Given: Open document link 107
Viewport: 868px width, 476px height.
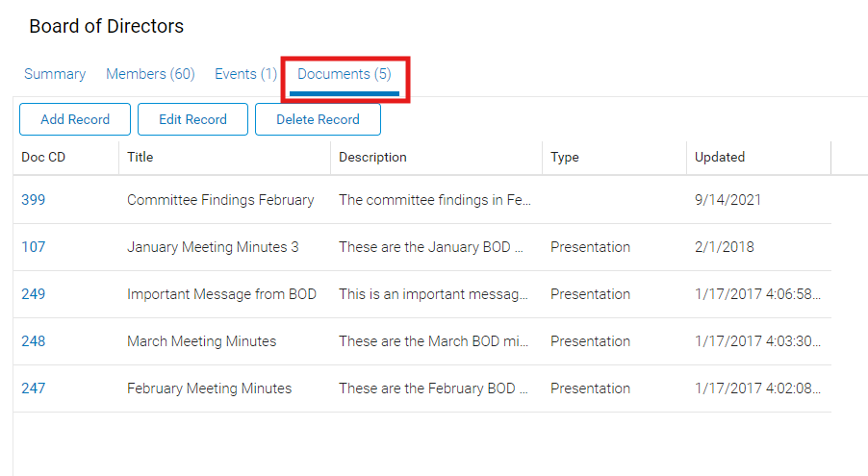Looking at the screenshot, I should pos(34,247).
